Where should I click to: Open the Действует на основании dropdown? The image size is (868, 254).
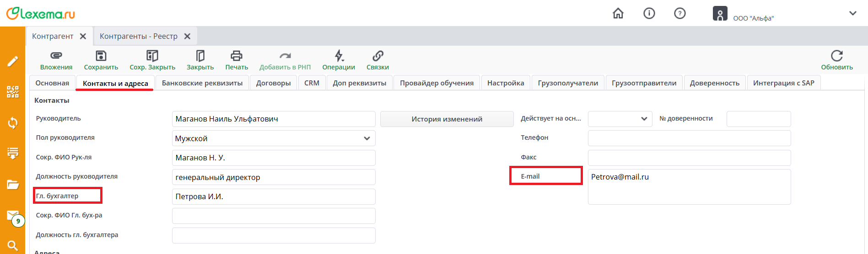[644, 119]
